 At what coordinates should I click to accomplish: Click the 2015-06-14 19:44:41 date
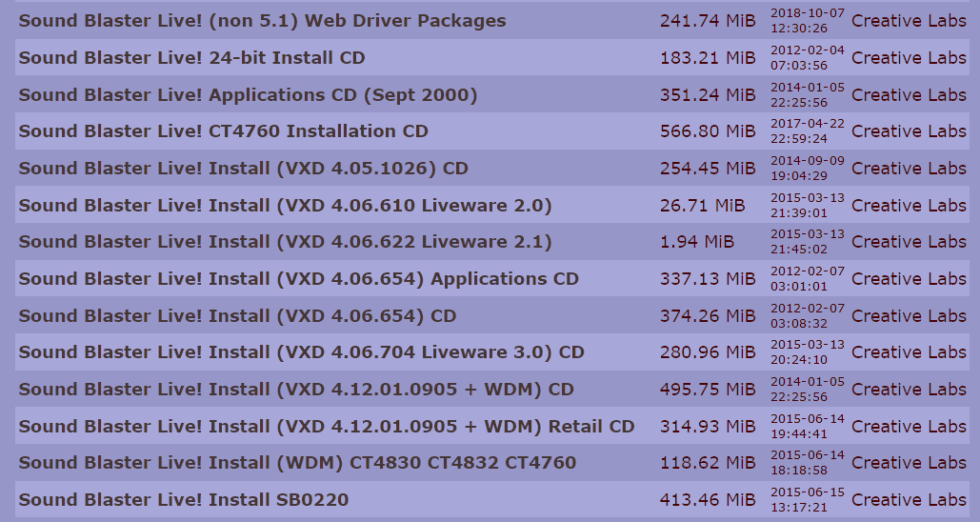click(808, 426)
